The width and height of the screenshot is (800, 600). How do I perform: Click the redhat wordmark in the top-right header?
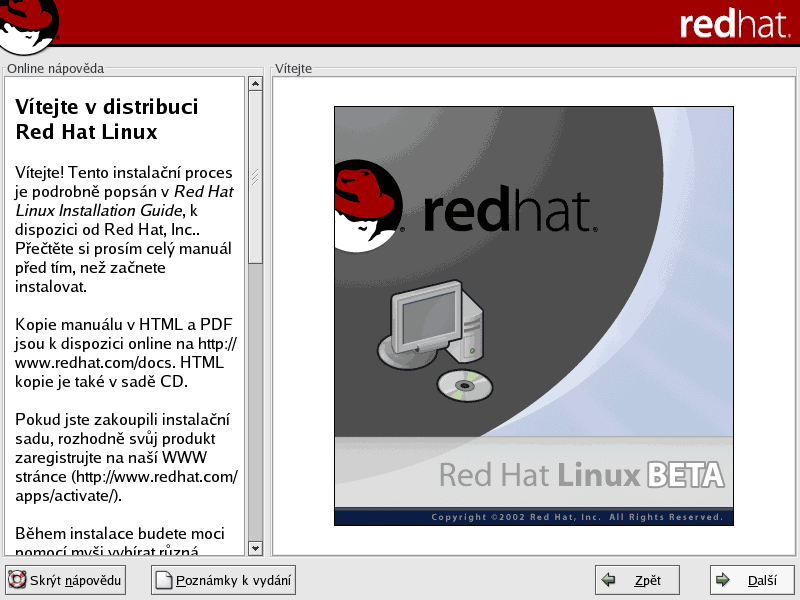tap(734, 24)
